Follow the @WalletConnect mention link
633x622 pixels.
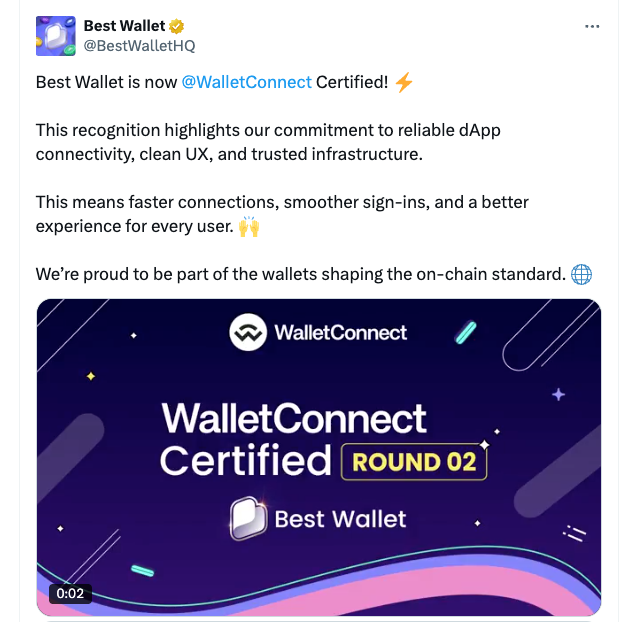click(247, 82)
